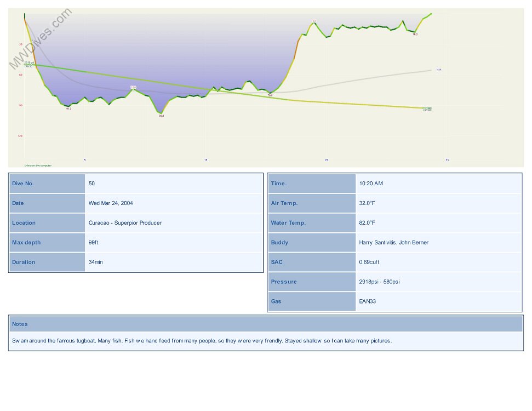The height and width of the screenshot is (411, 532).
Task: Click the Buddy names Harry Santivitis, John Berner
Action: (393, 243)
